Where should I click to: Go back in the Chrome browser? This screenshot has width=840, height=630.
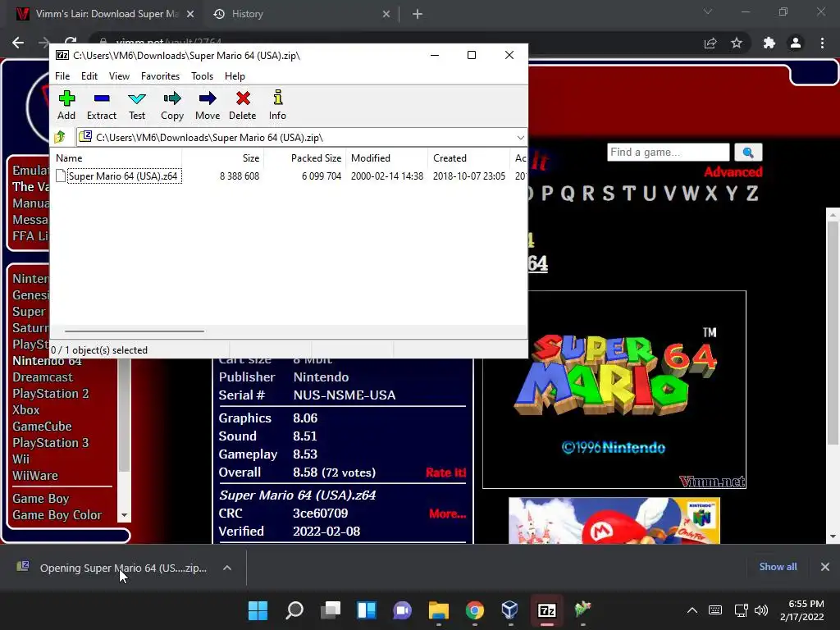pos(18,43)
